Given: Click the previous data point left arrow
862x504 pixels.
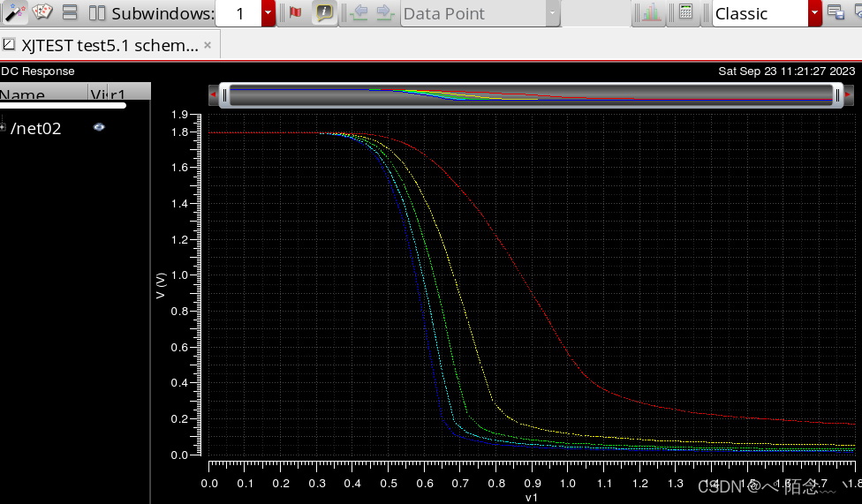Looking at the screenshot, I should click(359, 12).
